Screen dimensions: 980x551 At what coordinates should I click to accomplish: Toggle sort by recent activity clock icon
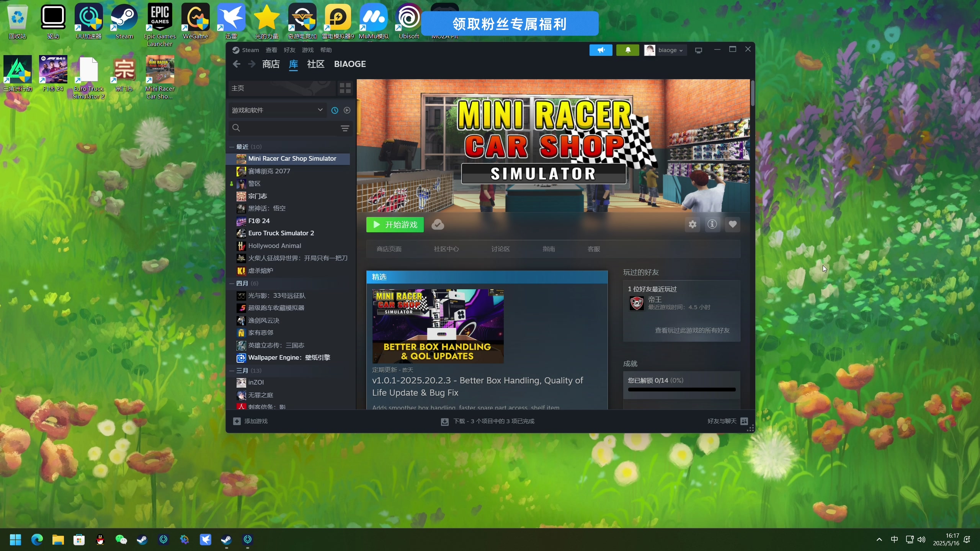click(x=335, y=110)
